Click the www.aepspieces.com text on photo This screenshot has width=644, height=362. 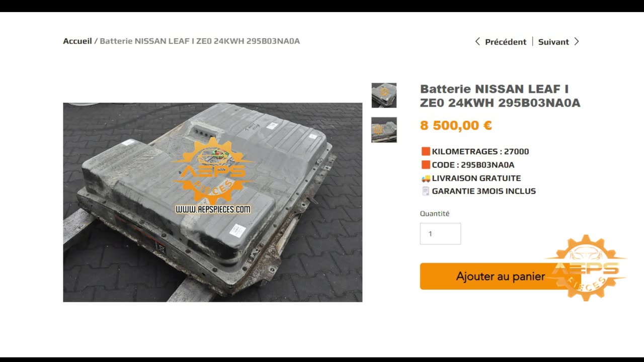point(213,209)
